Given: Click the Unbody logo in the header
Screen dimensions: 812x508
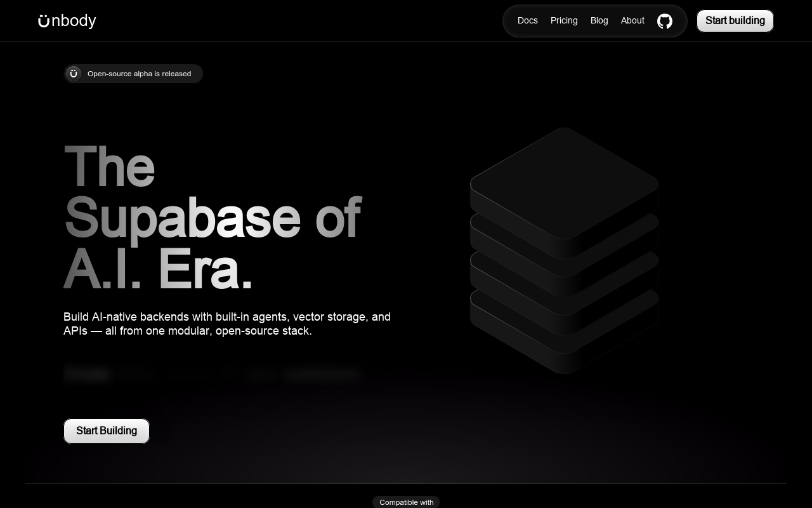Looking at the screenshot, I should [67, 21].
